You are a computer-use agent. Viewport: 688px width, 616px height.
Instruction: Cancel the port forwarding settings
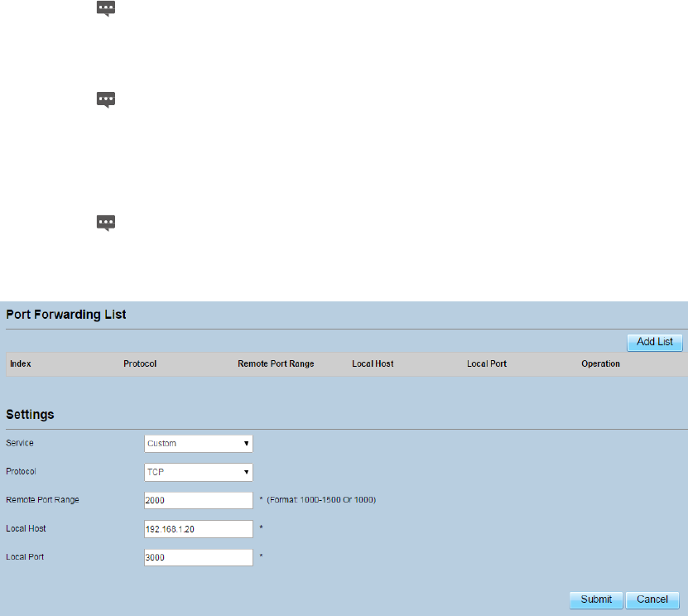(652, 599)
